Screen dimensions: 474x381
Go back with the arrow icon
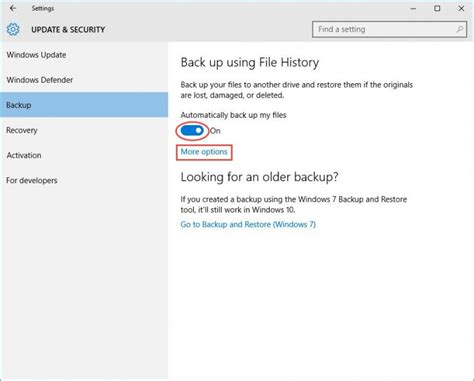click(x=13, y=8)
